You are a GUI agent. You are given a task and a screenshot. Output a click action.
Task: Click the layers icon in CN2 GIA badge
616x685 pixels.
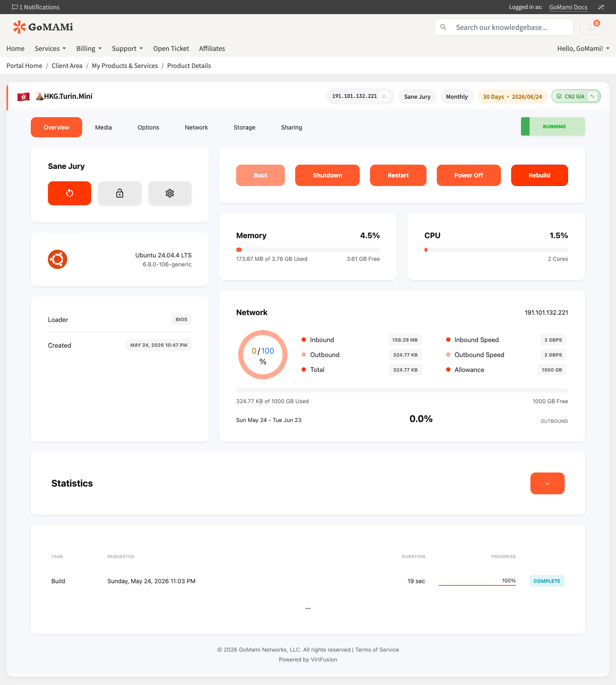point(559,97)
